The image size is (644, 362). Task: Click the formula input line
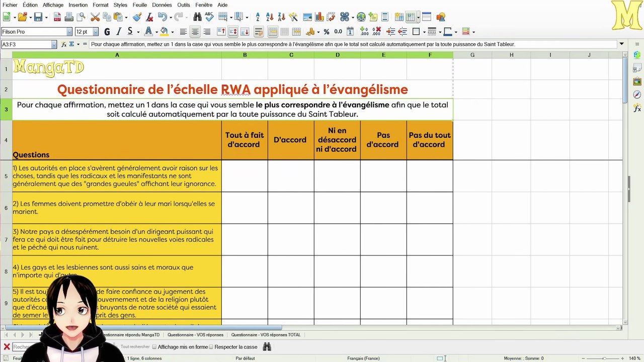point(353,44)
